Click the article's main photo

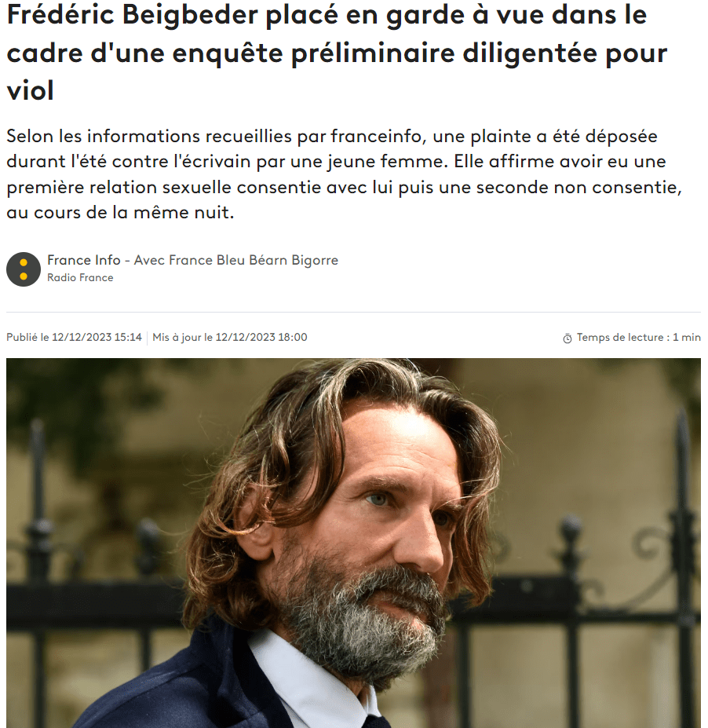(353, 543)
